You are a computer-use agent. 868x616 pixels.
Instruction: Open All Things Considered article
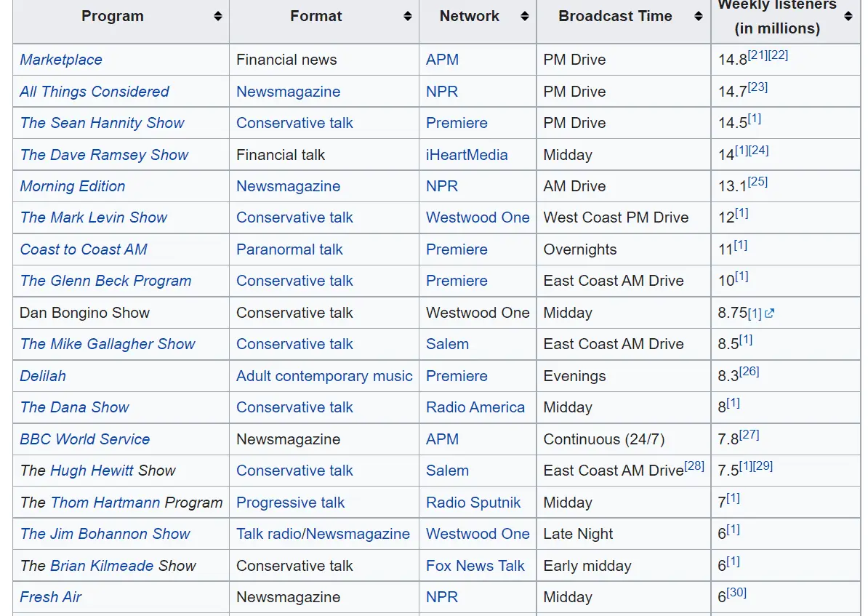point(94,92)
